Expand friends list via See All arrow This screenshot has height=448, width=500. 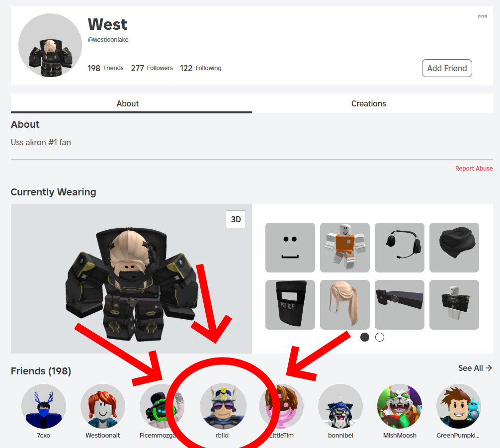[x=475, y=368]
